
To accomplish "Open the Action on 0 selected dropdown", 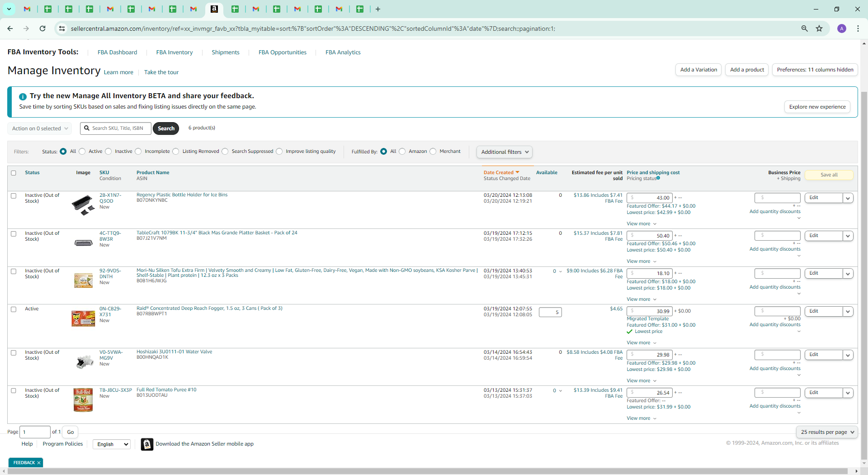I will pos(40,128).
